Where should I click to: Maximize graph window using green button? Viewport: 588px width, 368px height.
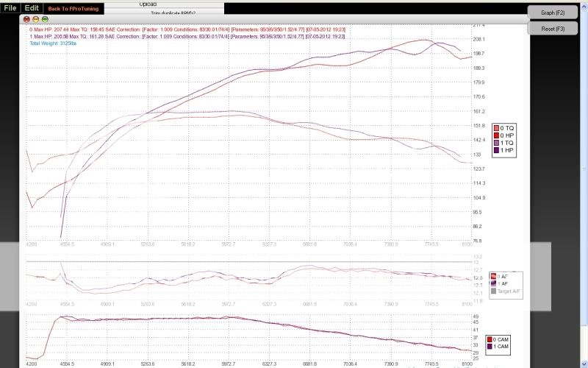click(x=45, y=18)
